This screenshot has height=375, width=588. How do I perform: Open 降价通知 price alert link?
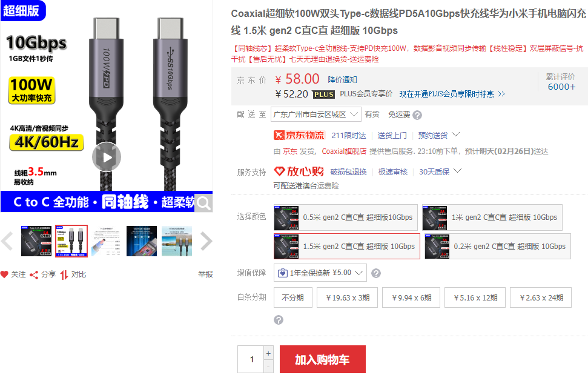342,80
